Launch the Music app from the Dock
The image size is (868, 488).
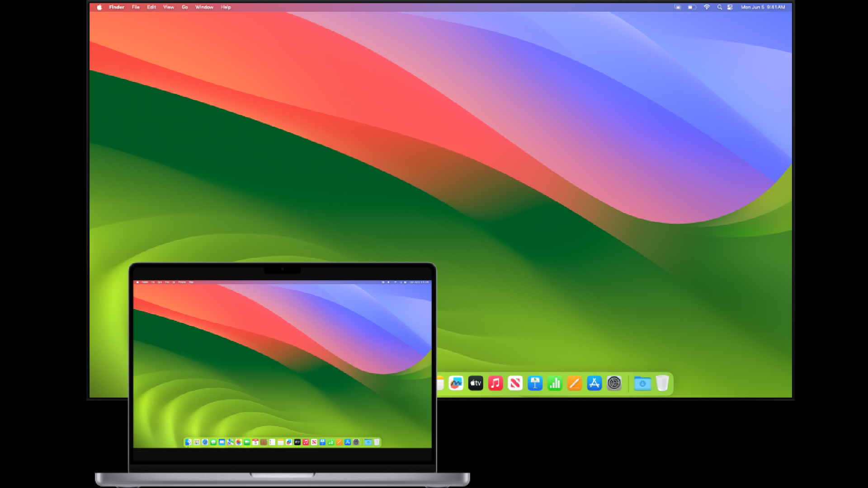(495, 383)
